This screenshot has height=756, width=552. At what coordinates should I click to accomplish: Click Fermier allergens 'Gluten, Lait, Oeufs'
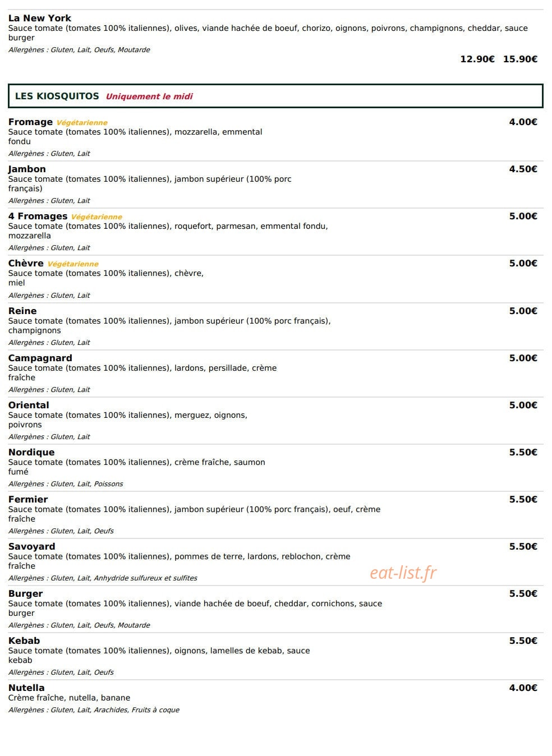pyautogui.click(x=61, y=531)
